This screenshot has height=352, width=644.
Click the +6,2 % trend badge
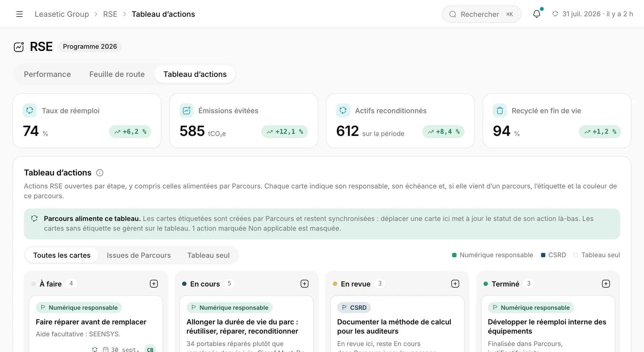point(130,132)
